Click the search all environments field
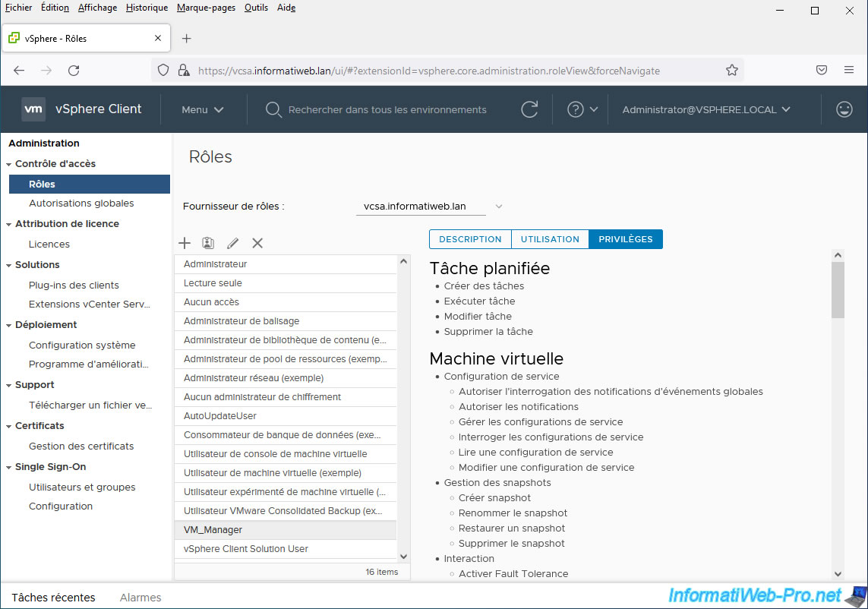 coord(387,109)
